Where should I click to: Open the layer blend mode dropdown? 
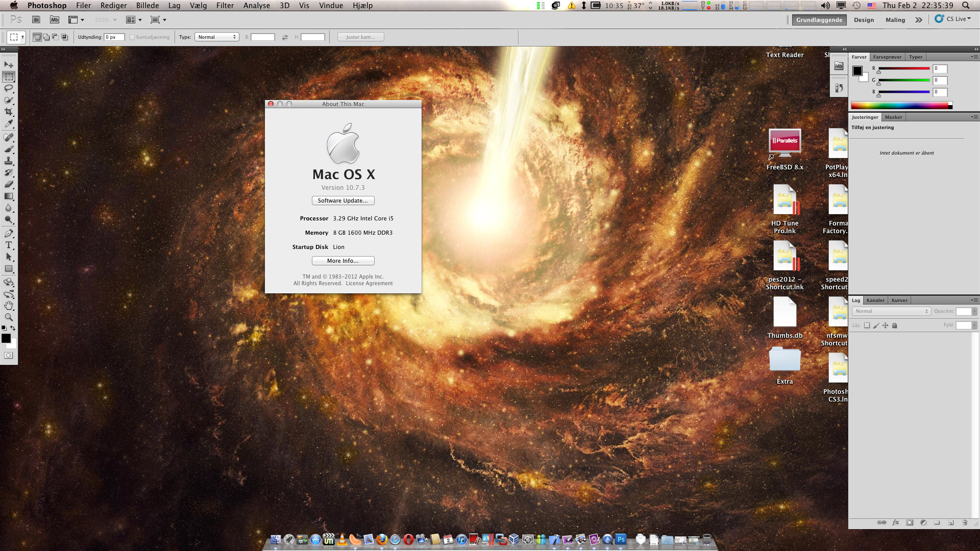(891, 311)
